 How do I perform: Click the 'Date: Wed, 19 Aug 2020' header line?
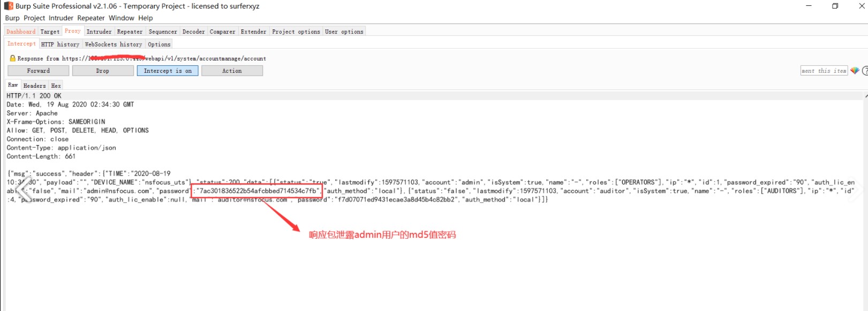click(70, 104)
